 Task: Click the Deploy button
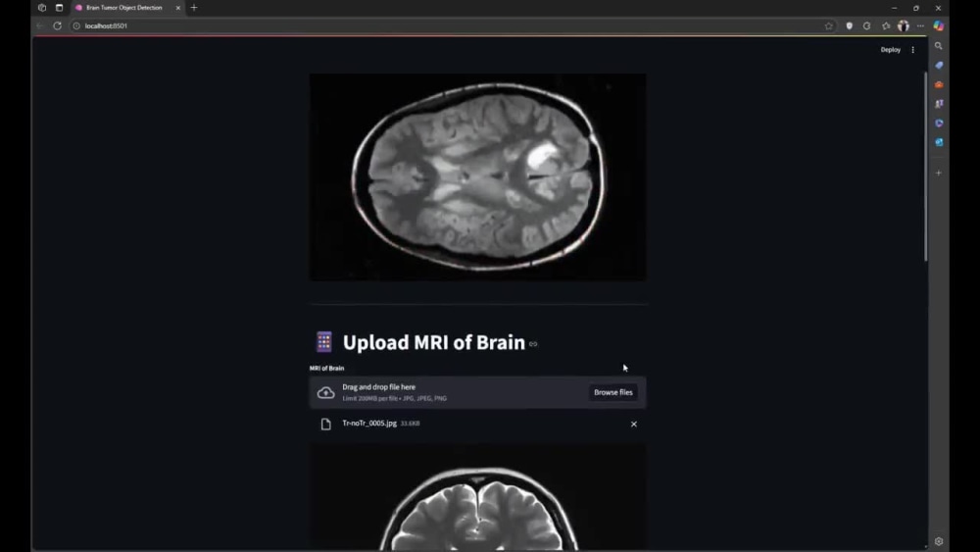pos(890,50)
